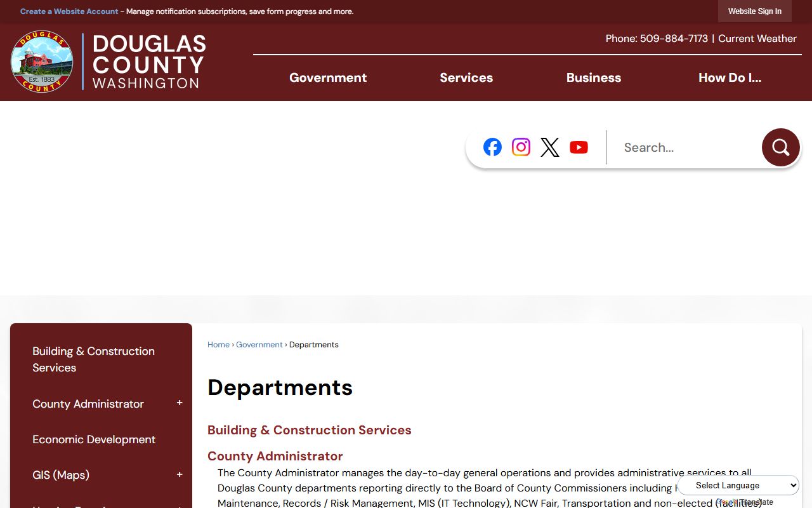The width and height of the screenshot is (812, 508).
Task: Open the Business main menu
Action: [594, 77]
